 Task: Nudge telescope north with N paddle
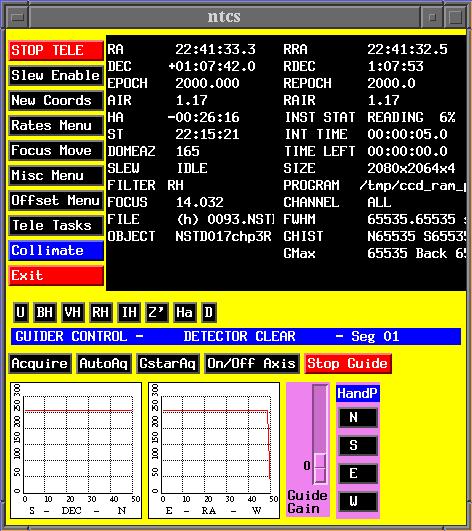[x=358, y=418]
